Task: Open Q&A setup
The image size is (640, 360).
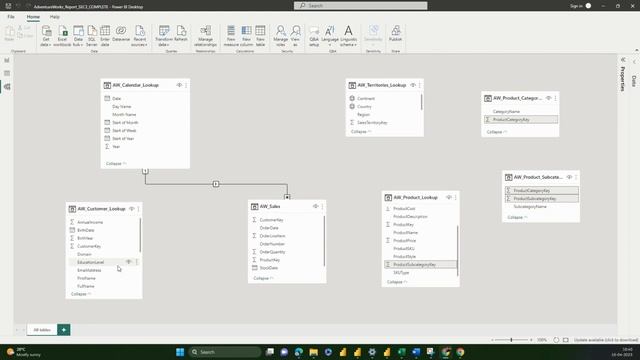Action: (314, 36)
